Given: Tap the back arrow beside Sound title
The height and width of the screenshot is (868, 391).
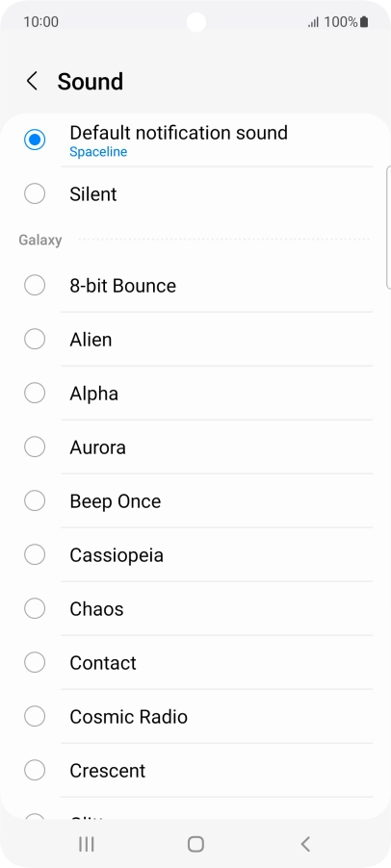Looking at the screenshot, I should (32, 81).
